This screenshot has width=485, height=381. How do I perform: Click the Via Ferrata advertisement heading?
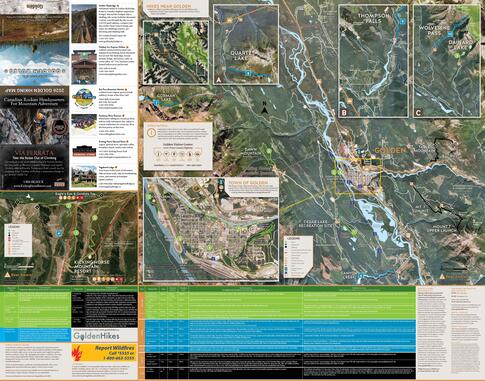[34, 154]
